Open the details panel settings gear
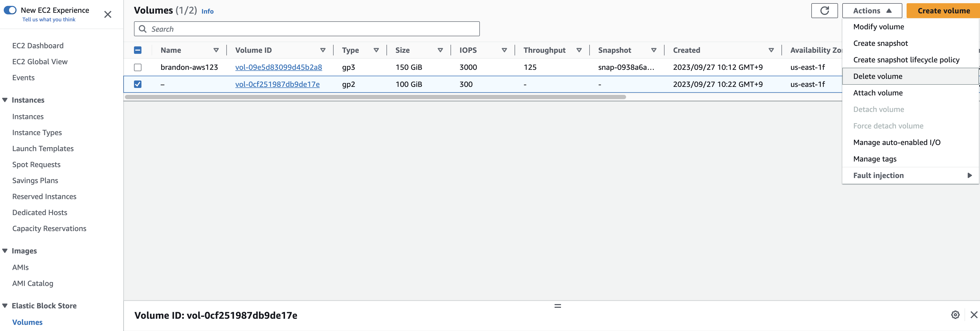 point(955,315)
